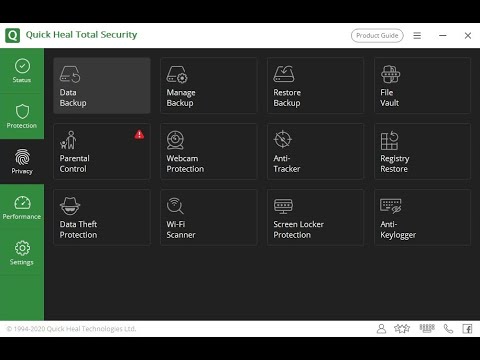Click the Quick Heal Total Security title
The height and width of the screenshot is (360, 480).
click(81, 35)
